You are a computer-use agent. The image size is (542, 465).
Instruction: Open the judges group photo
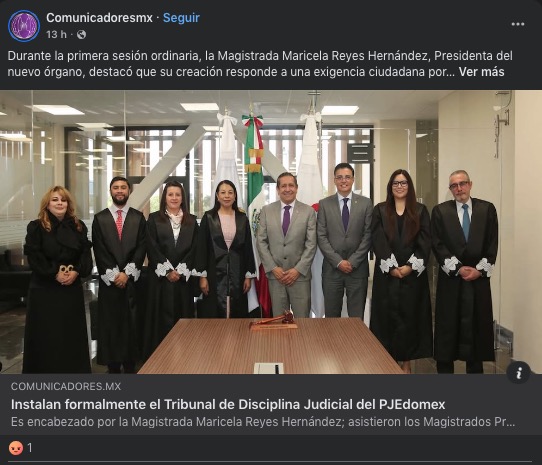271,232
